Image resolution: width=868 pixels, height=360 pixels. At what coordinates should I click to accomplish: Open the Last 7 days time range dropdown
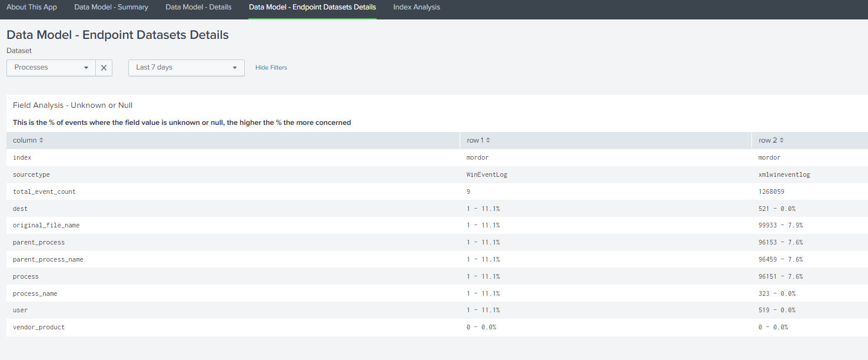[x=187, y=68]
